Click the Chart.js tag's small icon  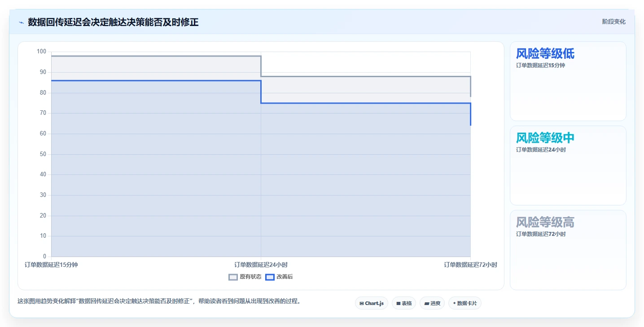coord(362,304)
